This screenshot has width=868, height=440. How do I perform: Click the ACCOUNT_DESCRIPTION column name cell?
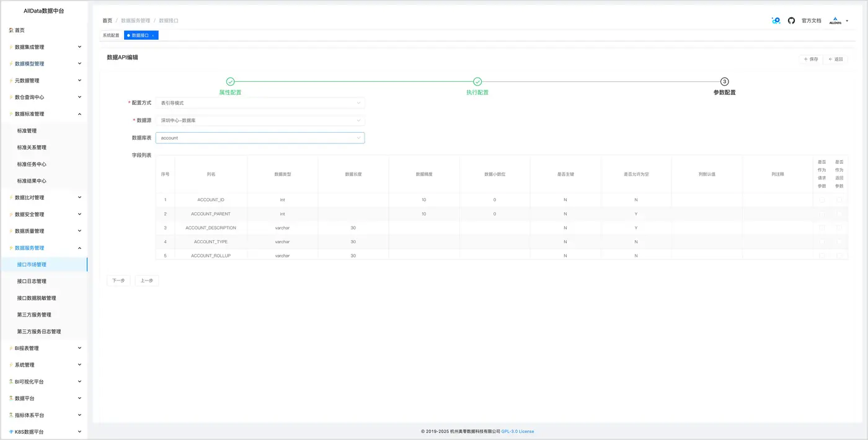[x=211, y=228]
